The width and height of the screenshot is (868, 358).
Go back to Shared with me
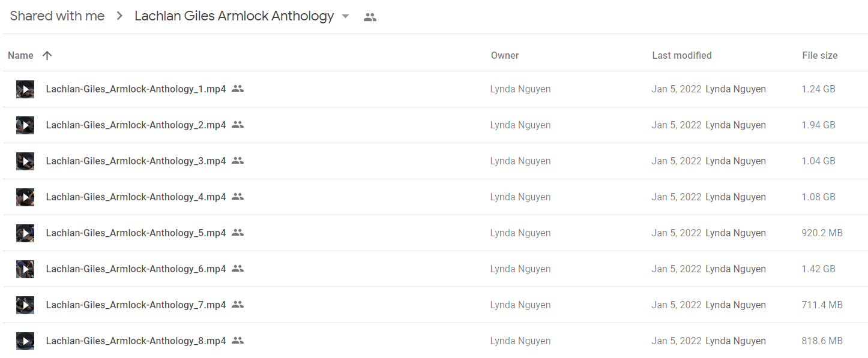pos(57,16)
